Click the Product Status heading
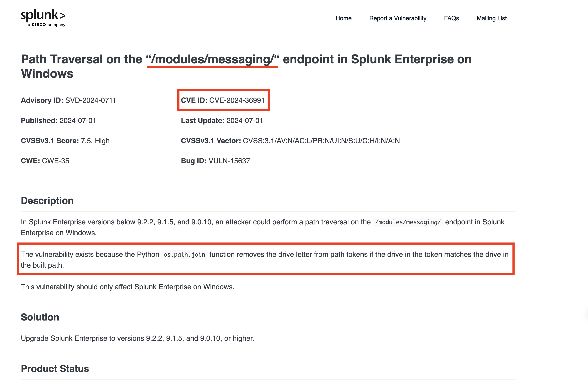588x385 pixels. (x=55, y=368)
